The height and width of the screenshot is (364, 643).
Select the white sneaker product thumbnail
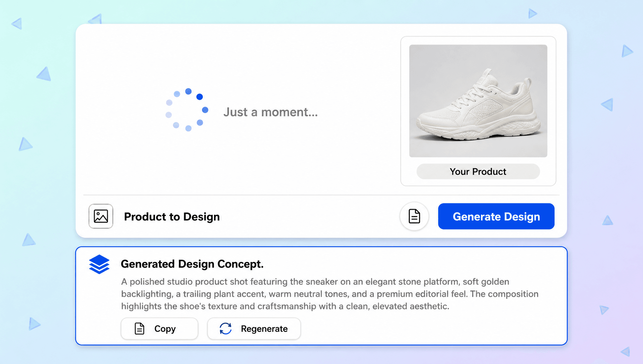click(478, 101)
